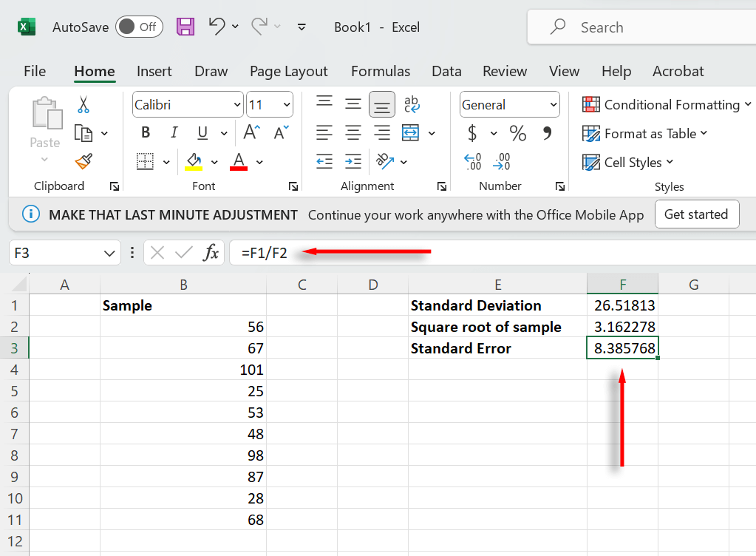Image resolution: width=756 pixels, height=556 pixels.
Task: Switch to the Page Layout tab
Action: pos(288,71)
